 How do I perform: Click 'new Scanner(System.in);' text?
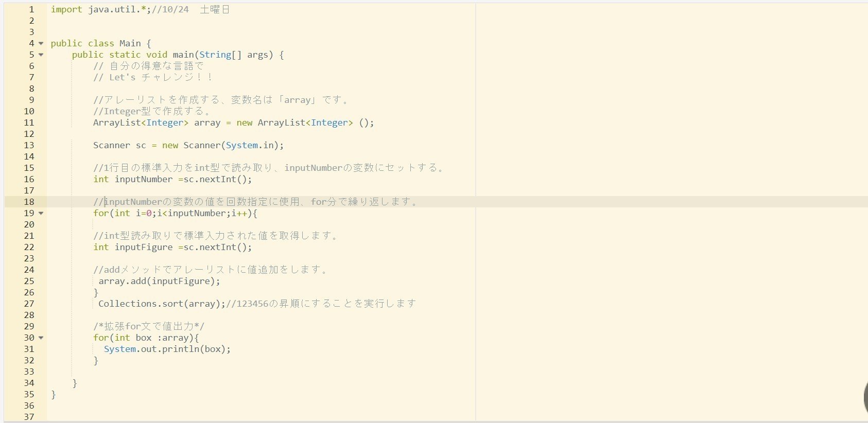[x=223, y=146]
